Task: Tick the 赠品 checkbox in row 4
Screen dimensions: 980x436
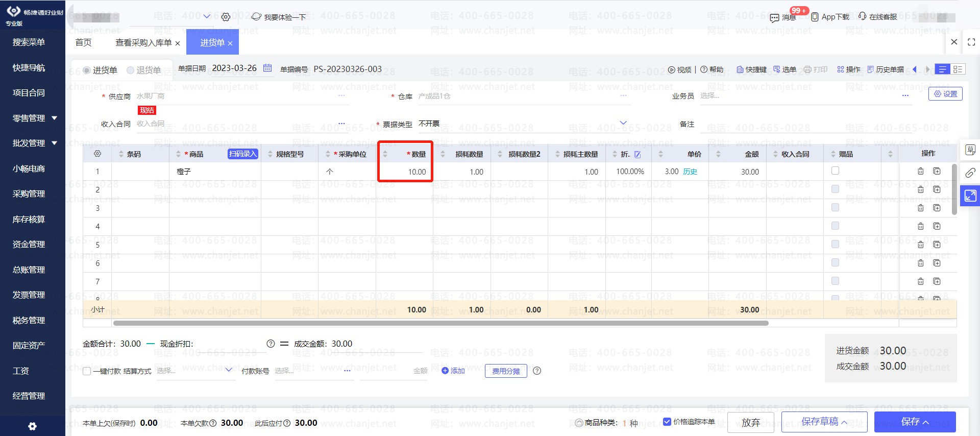Action: (836, 226)
